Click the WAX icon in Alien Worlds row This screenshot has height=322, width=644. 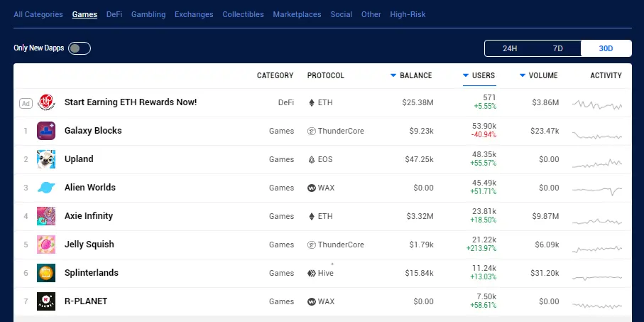point(311,188)
